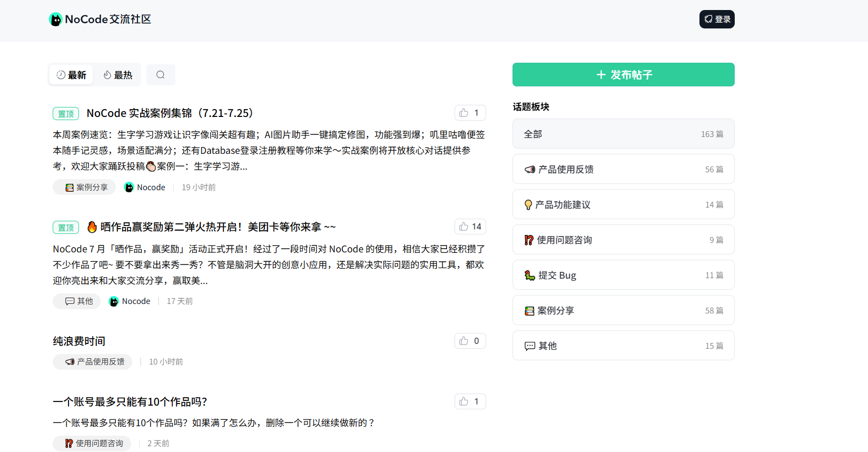
Task: Click the 10 小时前 timestamp
Action: tap(166, 362)
